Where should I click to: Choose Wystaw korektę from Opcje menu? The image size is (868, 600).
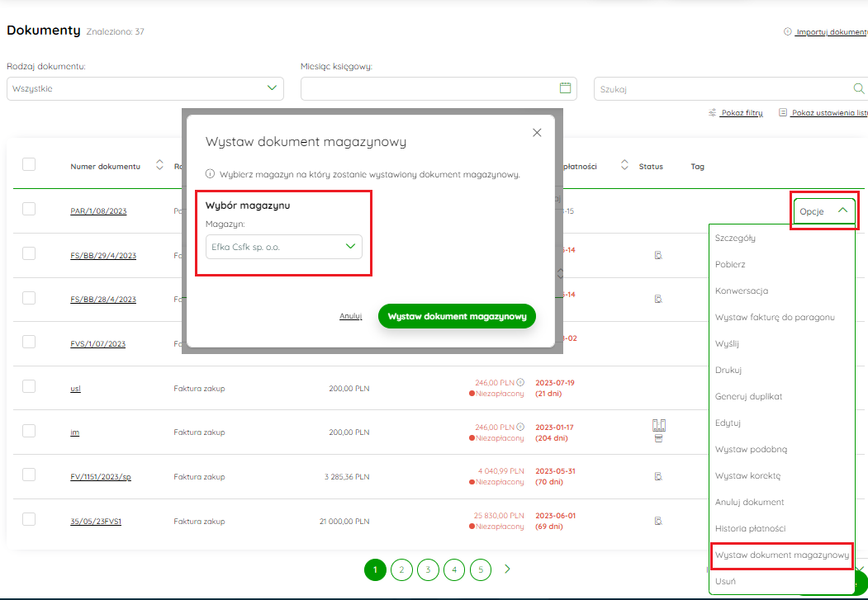[748, 475]
